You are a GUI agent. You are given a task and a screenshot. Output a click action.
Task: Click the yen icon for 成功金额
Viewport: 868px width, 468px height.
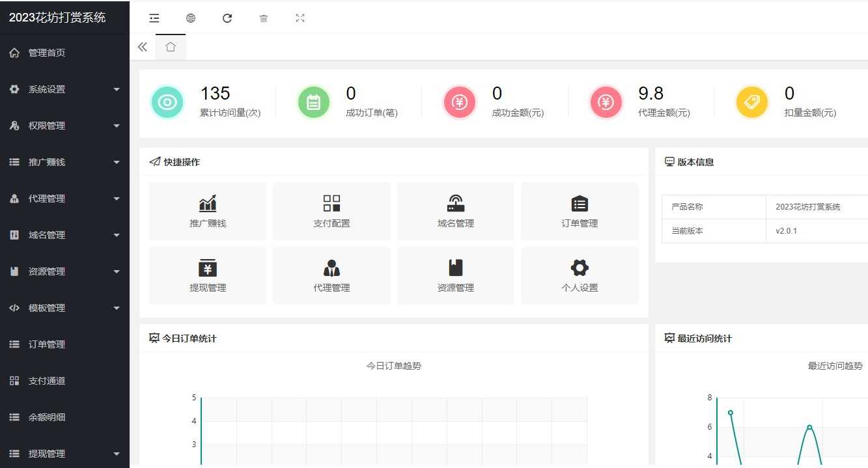coord(460,103)
